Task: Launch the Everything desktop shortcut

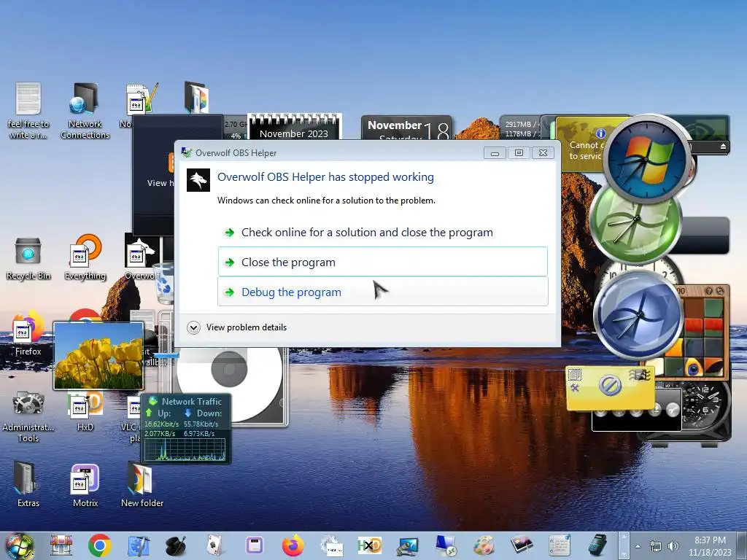Action: click(x=85, y=257)
